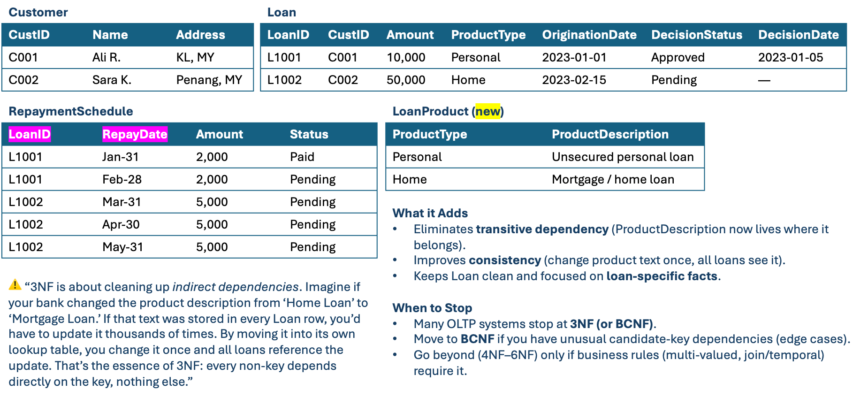This screenshot has height=398, width=868.
Task: Select the DecisionStatus column header
Action: pos(697,35)
